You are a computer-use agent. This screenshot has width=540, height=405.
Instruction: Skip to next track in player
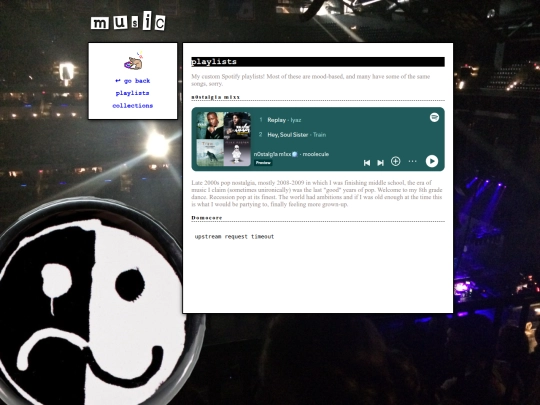(x=381, y=163)
